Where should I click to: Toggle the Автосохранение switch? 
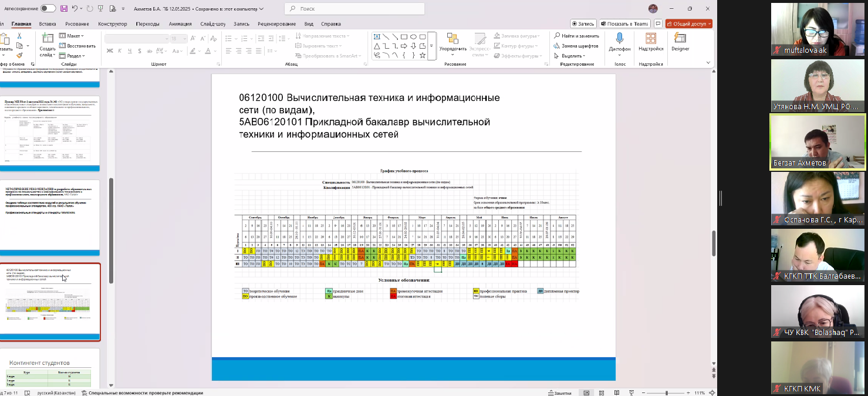pos(48,9)
